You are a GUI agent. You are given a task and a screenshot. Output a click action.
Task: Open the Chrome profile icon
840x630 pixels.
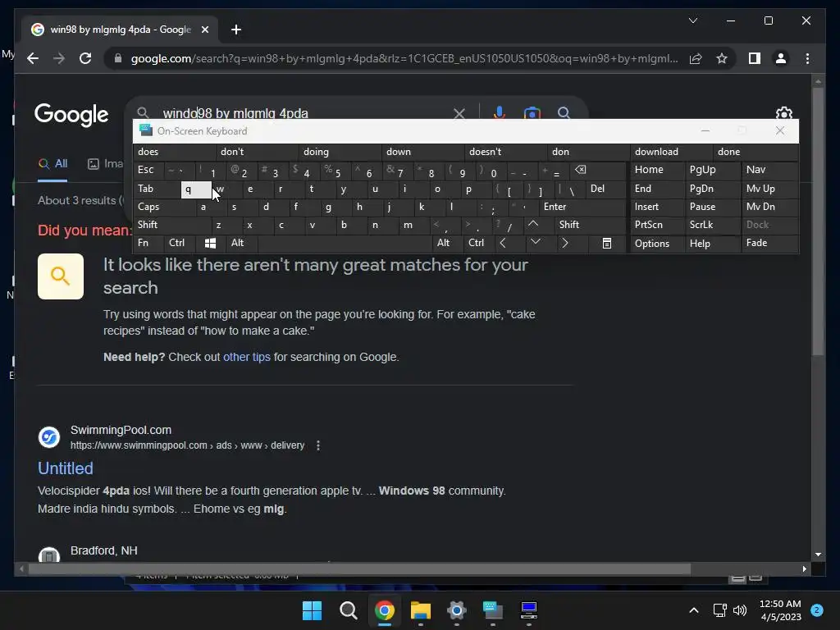click(781, 58)
